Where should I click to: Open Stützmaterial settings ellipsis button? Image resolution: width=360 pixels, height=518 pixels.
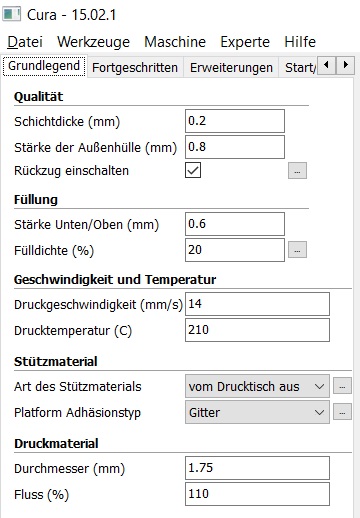pyautogui.click(x=342, y=386)
